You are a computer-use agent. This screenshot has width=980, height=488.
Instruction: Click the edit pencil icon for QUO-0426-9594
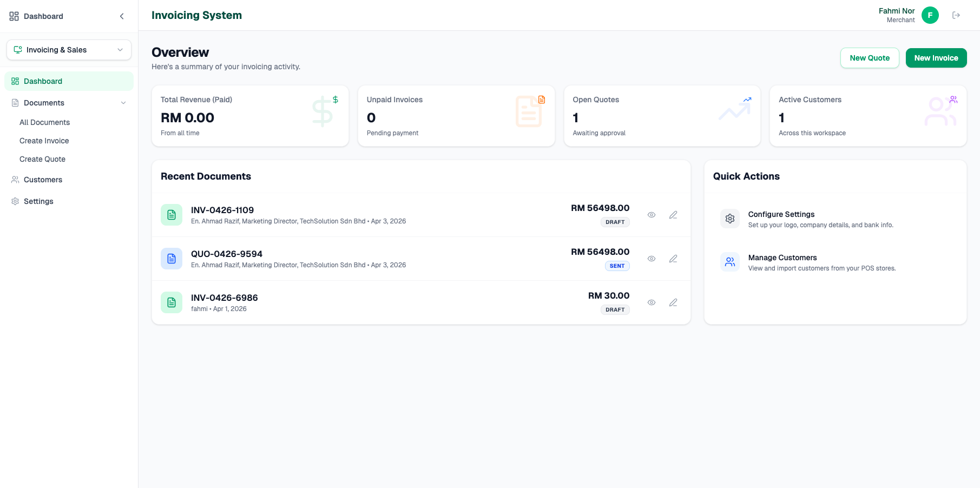coord(673,259)
